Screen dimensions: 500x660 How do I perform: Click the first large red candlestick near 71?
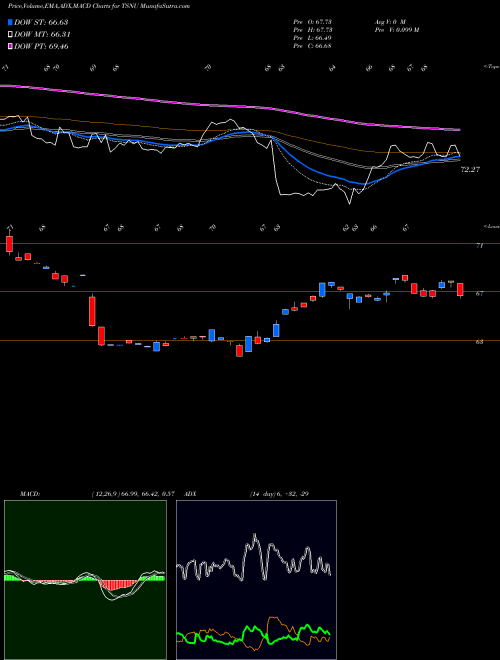[x=9, y=244]
